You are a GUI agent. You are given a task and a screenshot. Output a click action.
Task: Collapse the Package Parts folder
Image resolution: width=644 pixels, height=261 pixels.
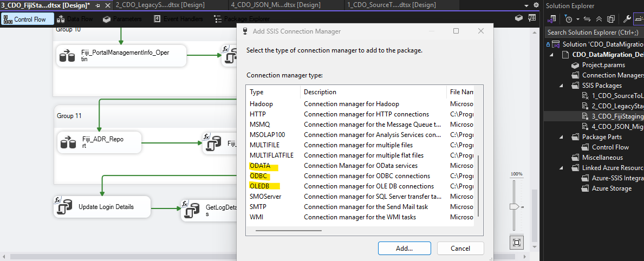click(562, 136)
